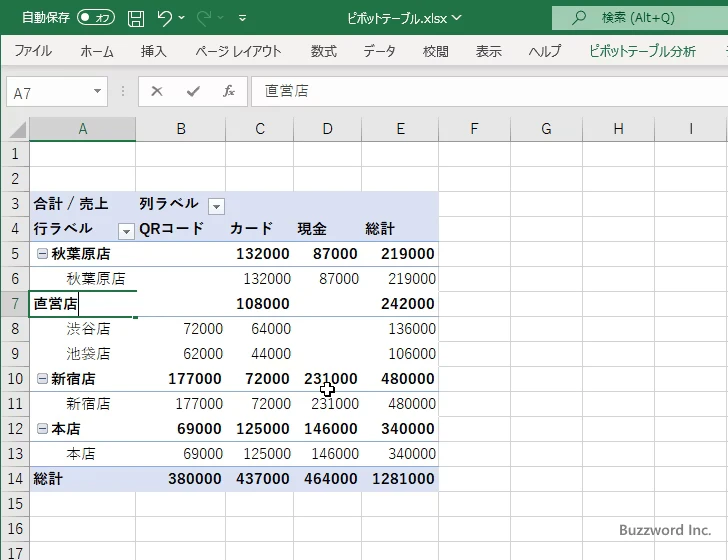Open the ヘルプ ribbon tab

[545, 51]
